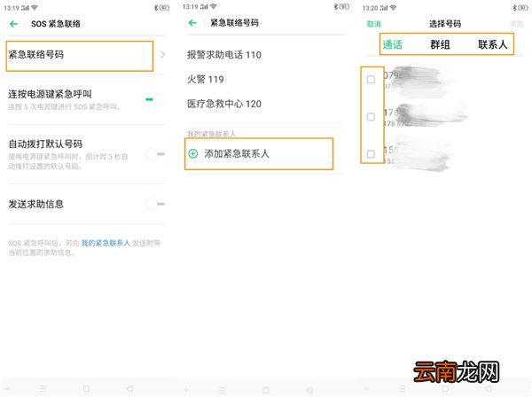Screen dimensions: 532x397
Task: Tap 添加 button at top right
Action: click(516, 24)
